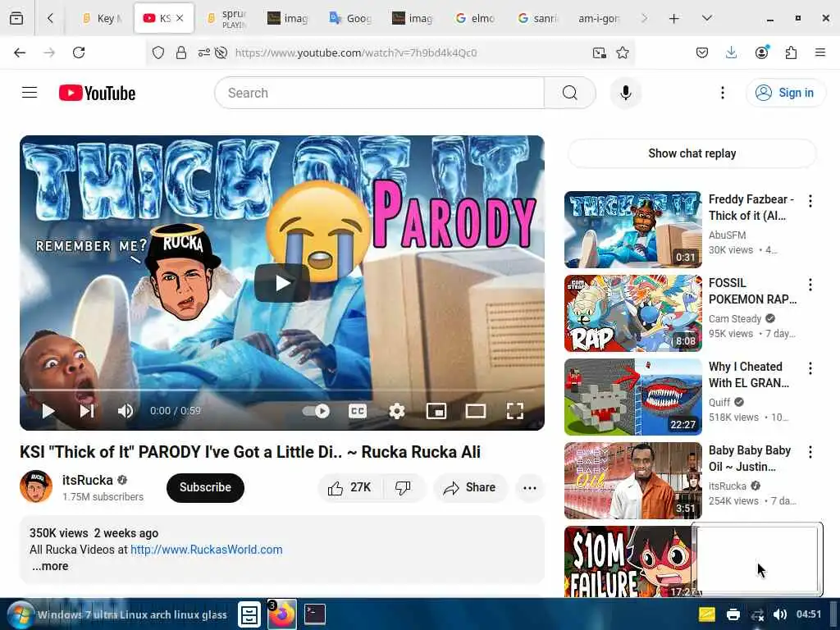Toggle closed captions on the video
840x630 pixels.
pos(358,411)
